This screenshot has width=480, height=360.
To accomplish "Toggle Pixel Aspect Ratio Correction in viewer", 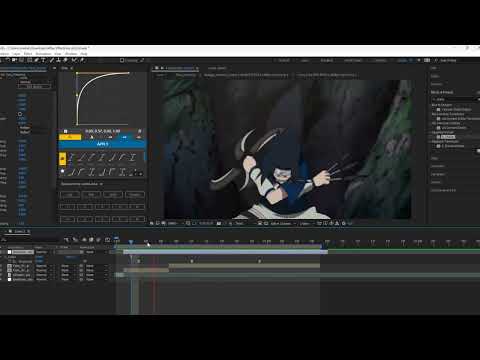I will click(319, 223).
